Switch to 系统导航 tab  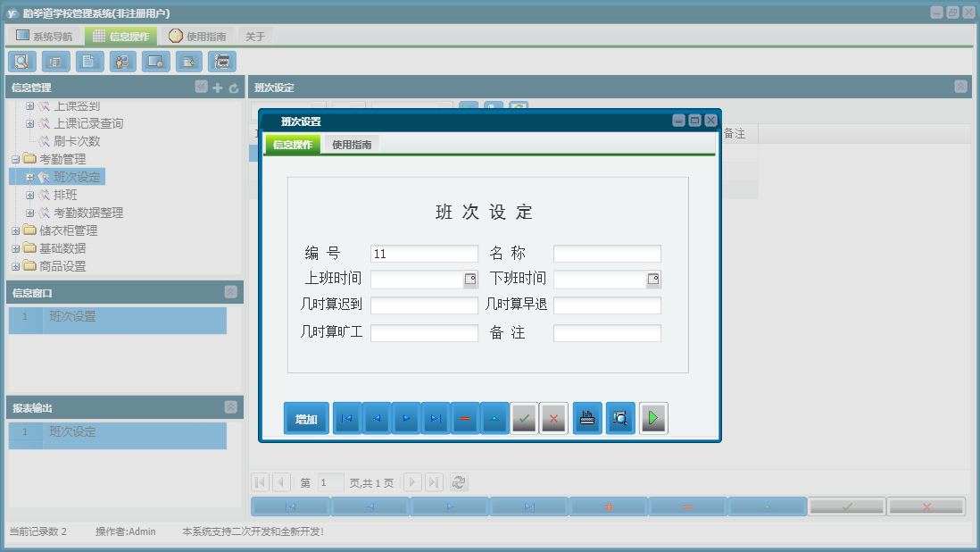click(45, 37)
